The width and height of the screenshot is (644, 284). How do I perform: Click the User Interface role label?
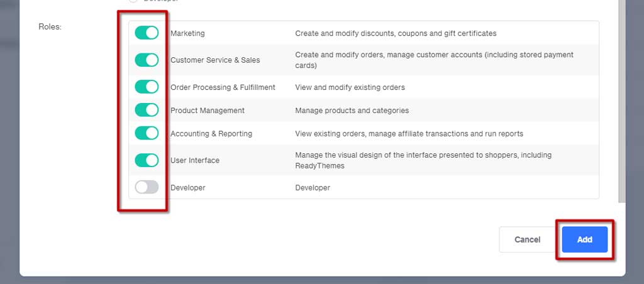point(195,160)
